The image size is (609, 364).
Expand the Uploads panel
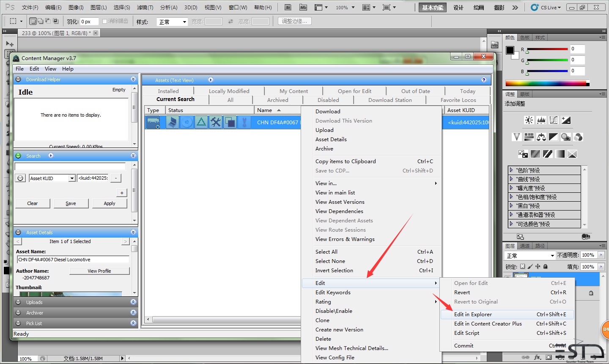coord(133,302)
